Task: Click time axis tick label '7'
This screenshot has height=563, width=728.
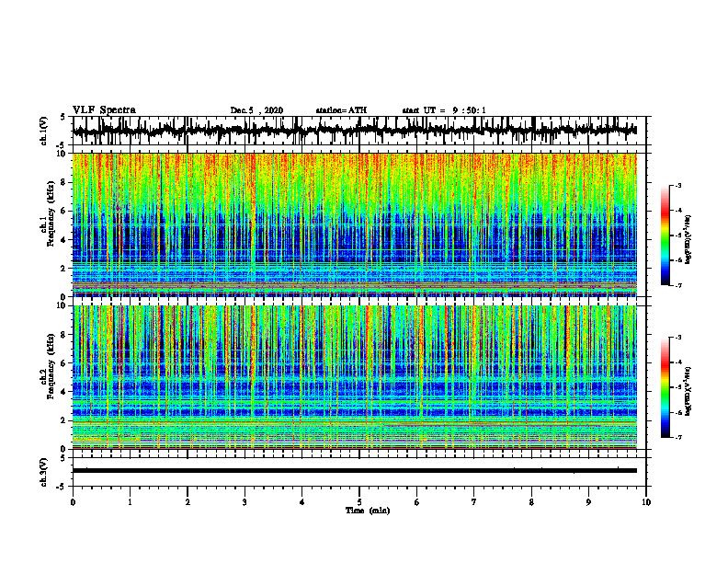Action: coord(474,502)
